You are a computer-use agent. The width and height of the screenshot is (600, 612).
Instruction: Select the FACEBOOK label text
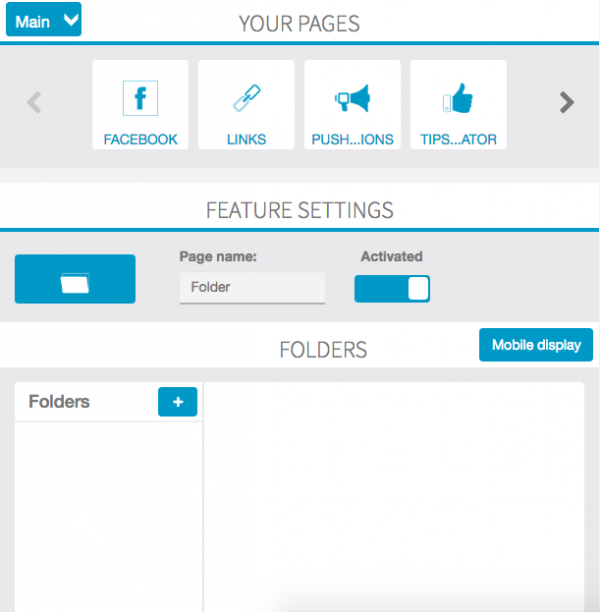coord(140,139)
